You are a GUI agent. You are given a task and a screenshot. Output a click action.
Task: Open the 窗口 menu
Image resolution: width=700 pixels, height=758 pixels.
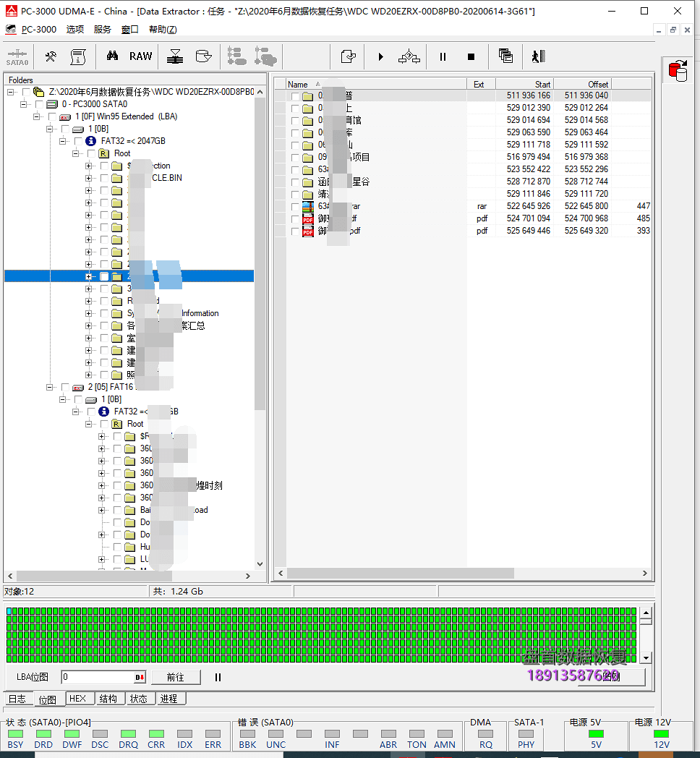pos(129,30)
